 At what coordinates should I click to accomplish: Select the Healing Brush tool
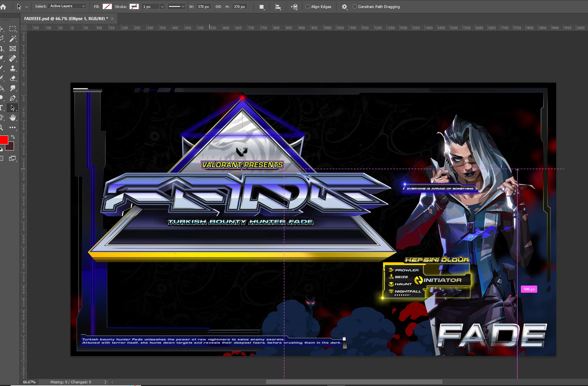(13, 58)
